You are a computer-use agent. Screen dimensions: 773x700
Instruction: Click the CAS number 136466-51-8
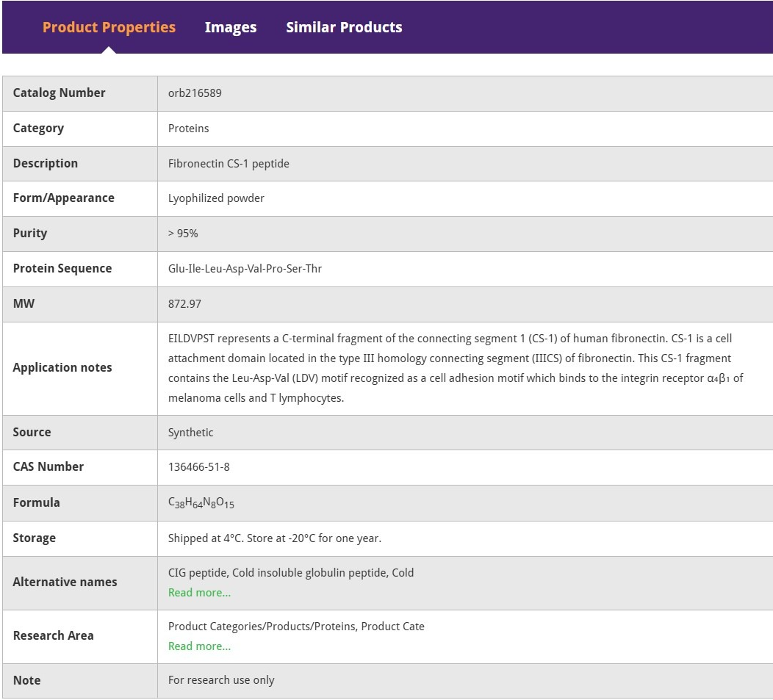[x=198, y=467]
